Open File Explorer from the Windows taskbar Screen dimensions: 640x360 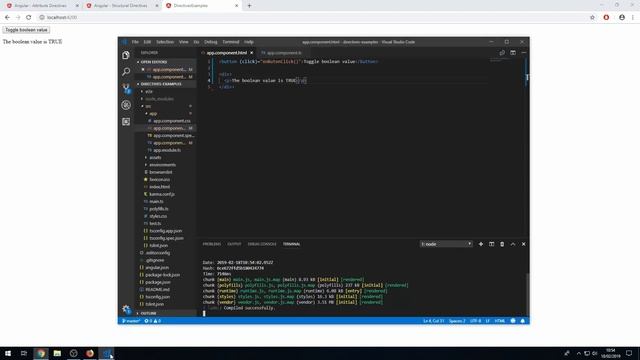57,353
